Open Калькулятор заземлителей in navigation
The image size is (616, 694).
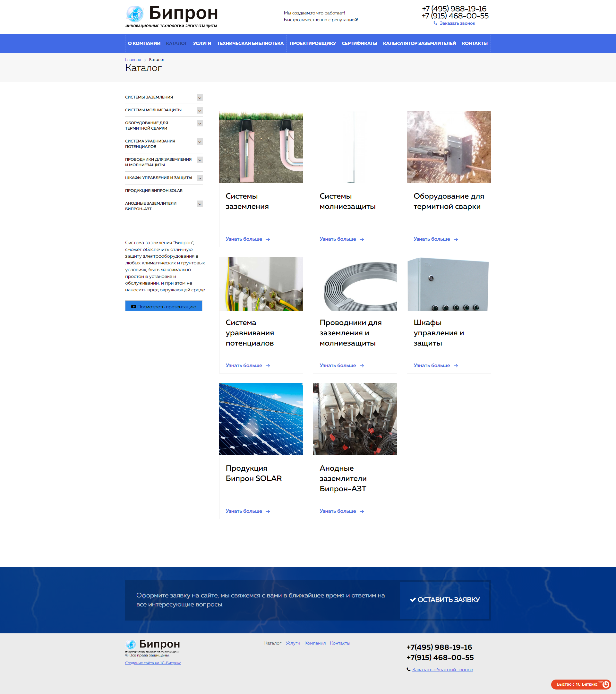[419, 43]
